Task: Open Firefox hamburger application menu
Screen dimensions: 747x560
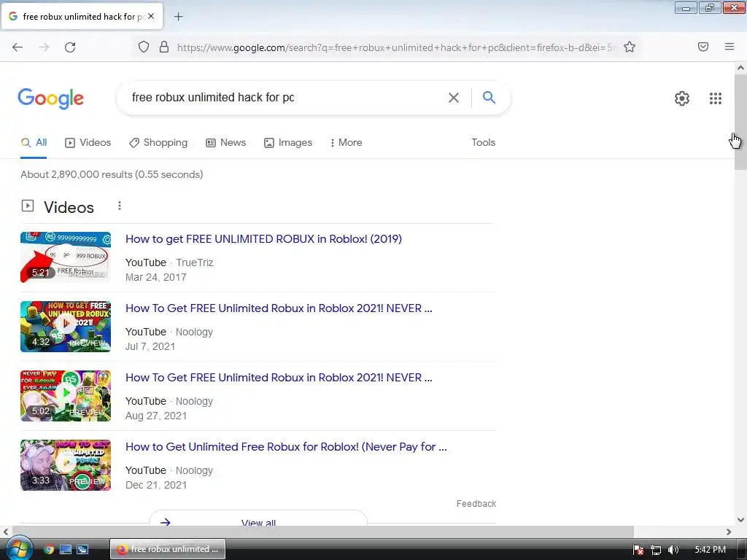Action: 729,47
